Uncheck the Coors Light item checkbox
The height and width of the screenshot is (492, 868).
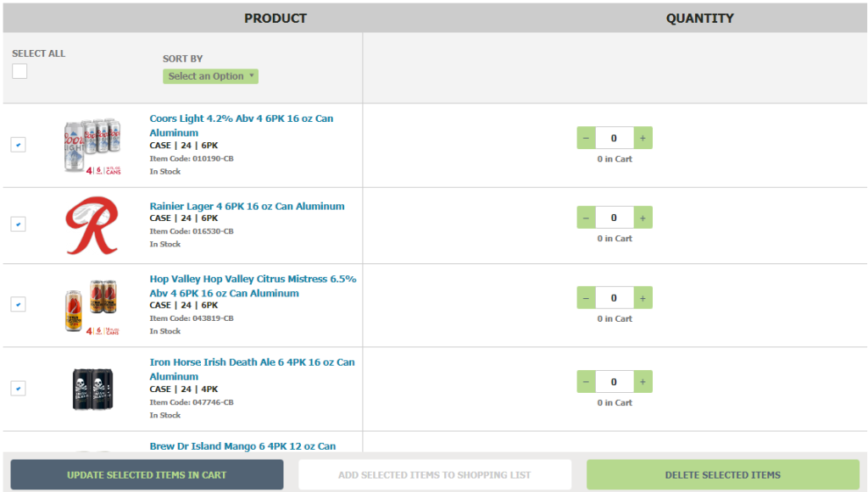coord(19,145)
